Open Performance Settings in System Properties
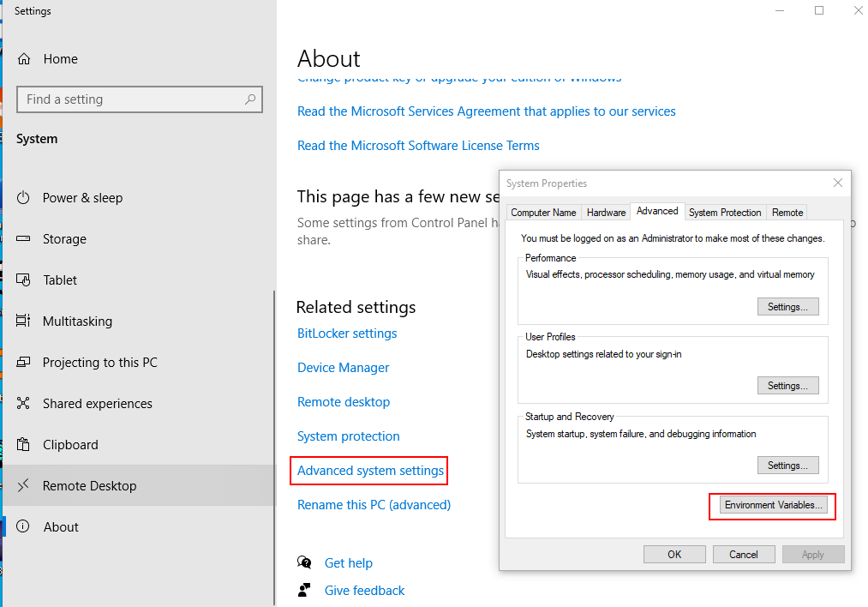The height and width of the screenshot is (607, 868). coord(787,306)
